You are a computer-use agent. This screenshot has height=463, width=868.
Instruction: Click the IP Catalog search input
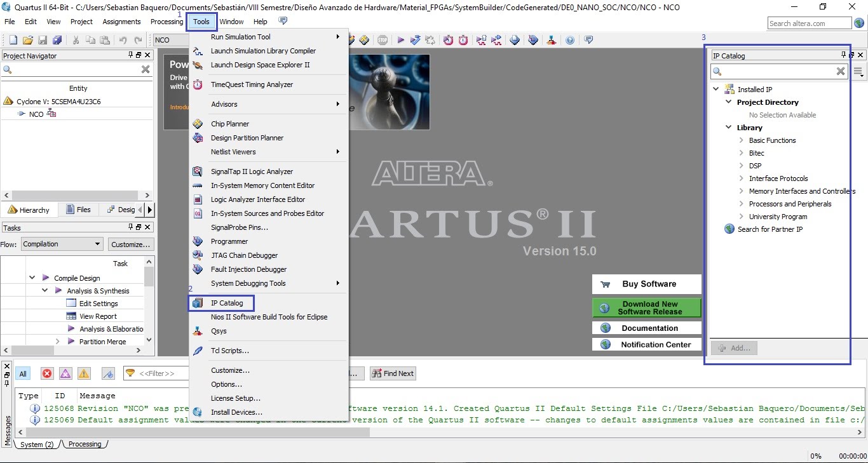[x=779, y=71]
